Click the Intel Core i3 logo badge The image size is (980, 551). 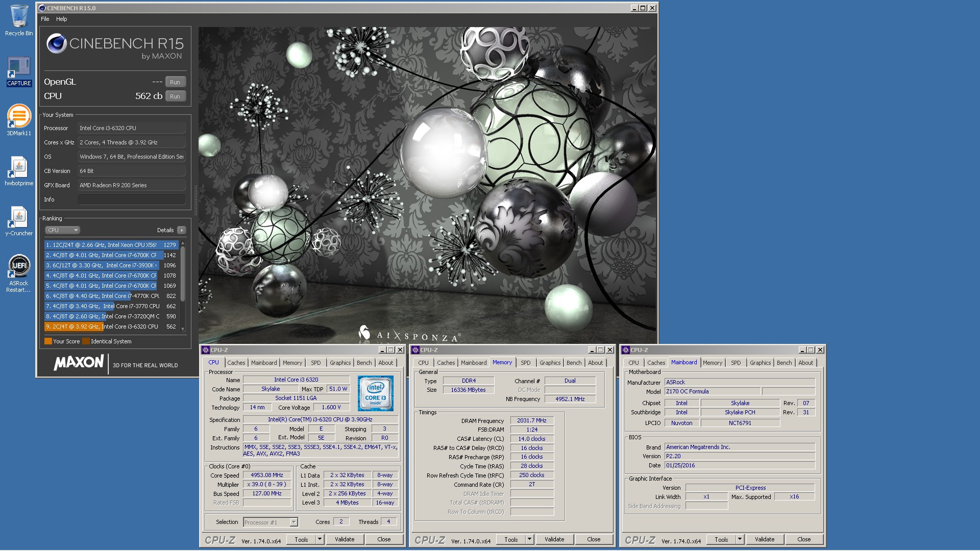click(375, 393)
